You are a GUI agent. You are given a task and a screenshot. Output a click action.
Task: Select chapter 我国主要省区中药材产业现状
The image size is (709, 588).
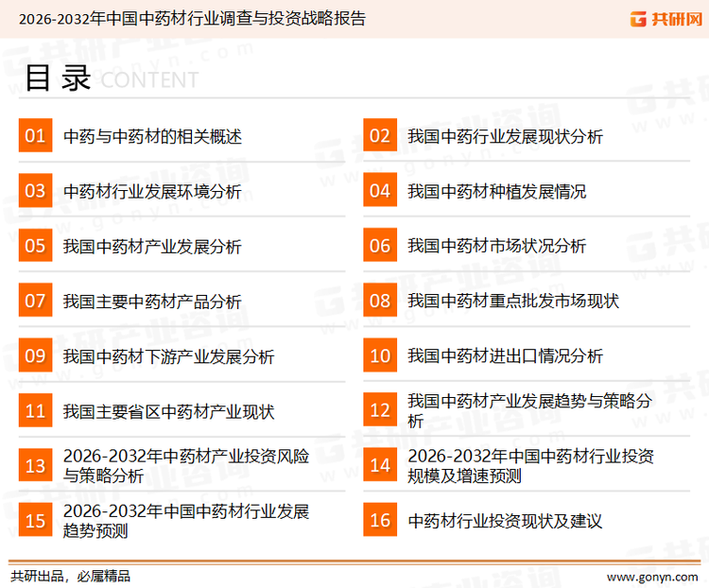pyautogui.click(x=168, y=411)
